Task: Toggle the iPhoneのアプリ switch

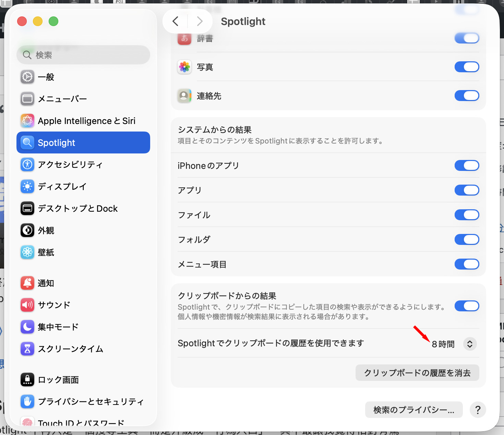Action: [467, 166]
